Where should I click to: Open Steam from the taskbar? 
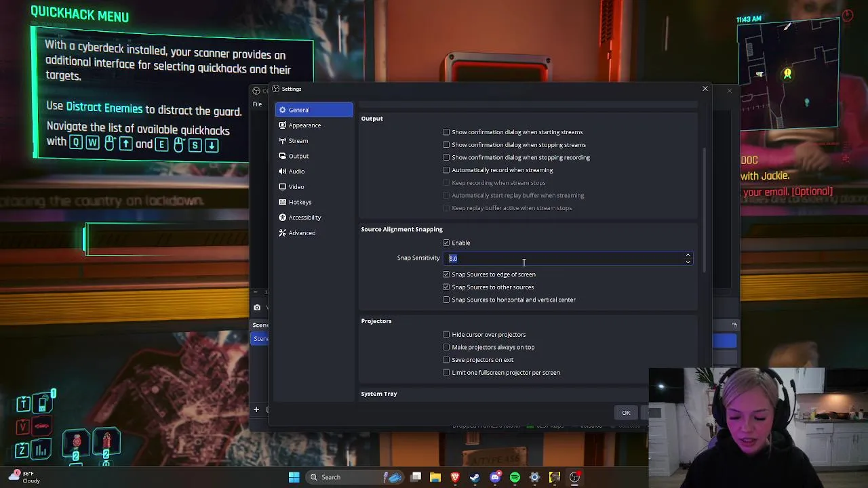(475, 477)
